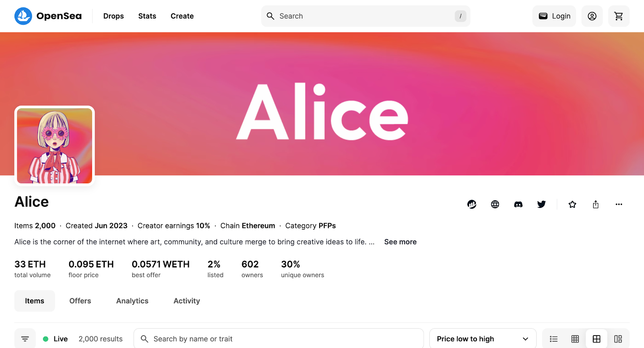The width and height of the screenshot is (644, 348).
Task: Switch to small grid view
Action: [575, 339]
